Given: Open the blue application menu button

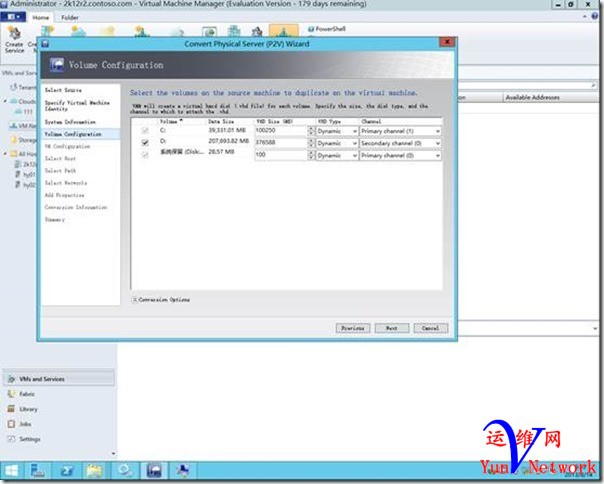Looking at the screenshot, I should click(x=13, y=17).
